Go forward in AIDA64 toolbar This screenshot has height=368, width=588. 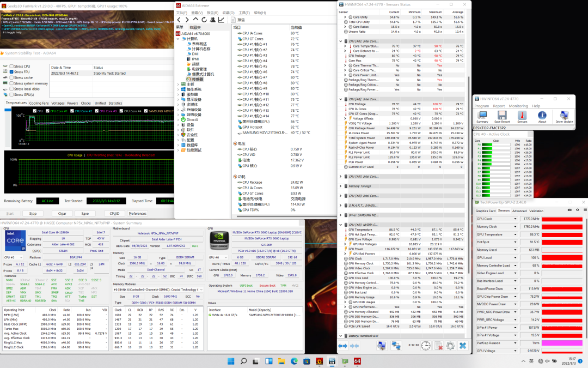click(187, 20)
